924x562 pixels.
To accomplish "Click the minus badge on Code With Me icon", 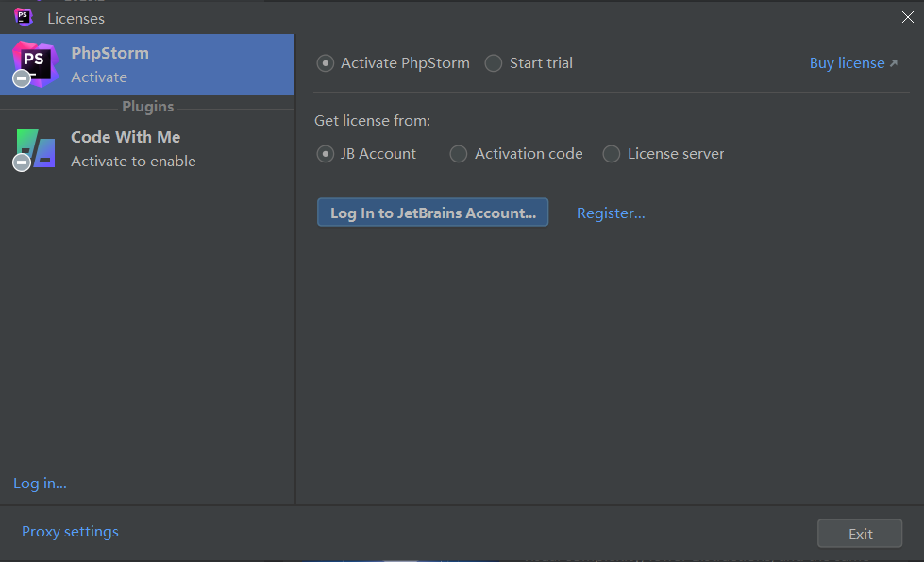I will coord(21,163).
